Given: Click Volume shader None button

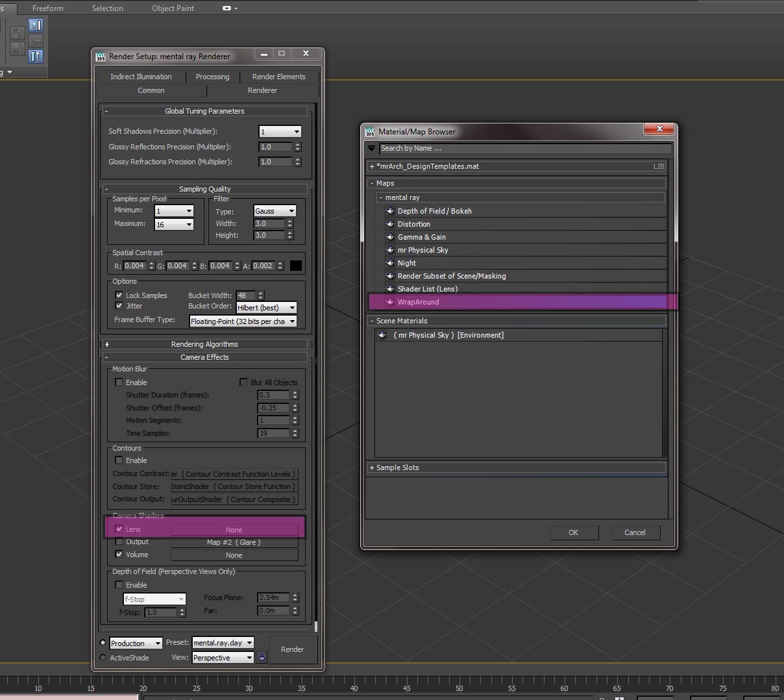Looking at the screenshot, I should click(x=234, y=555).
